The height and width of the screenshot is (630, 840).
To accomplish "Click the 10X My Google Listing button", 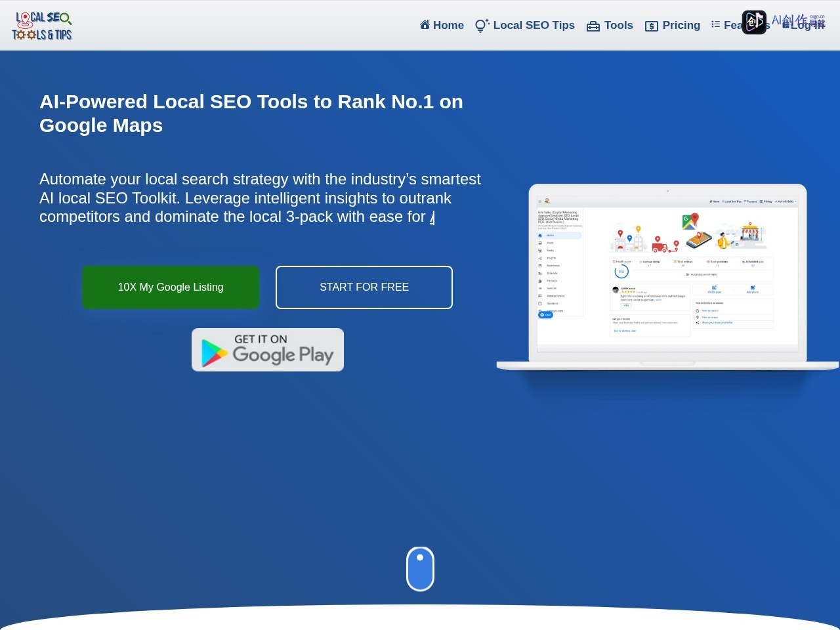I will pos(171,287).
